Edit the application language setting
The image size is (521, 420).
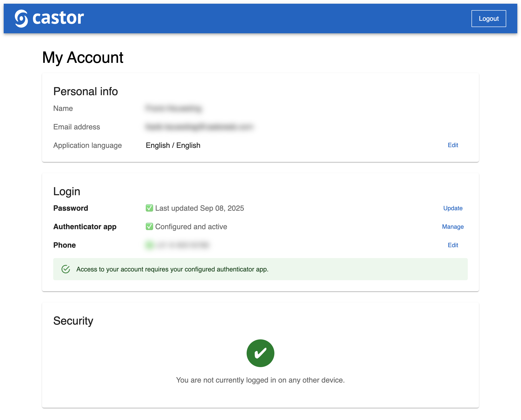pos(453,145)
